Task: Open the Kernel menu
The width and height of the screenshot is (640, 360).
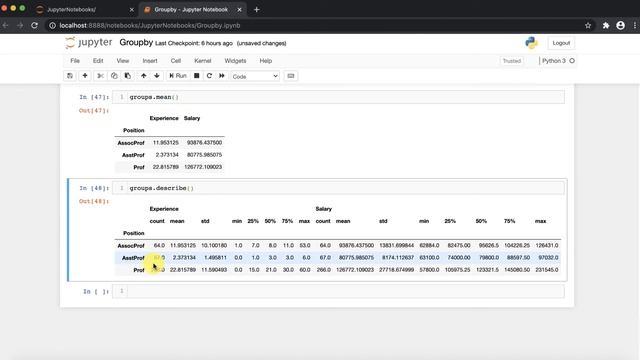Action: (x=202, y=61)
